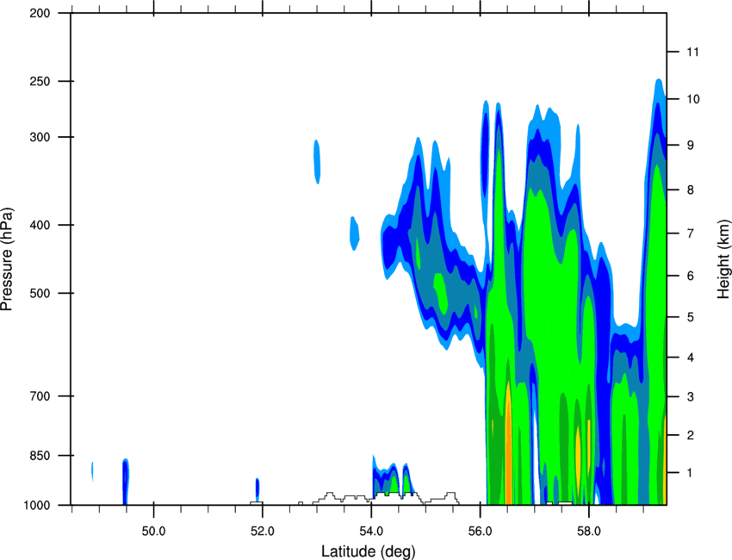Click the 56.0 latitude tick label
The width and height of the screenshot is (732, 560).
481,532
